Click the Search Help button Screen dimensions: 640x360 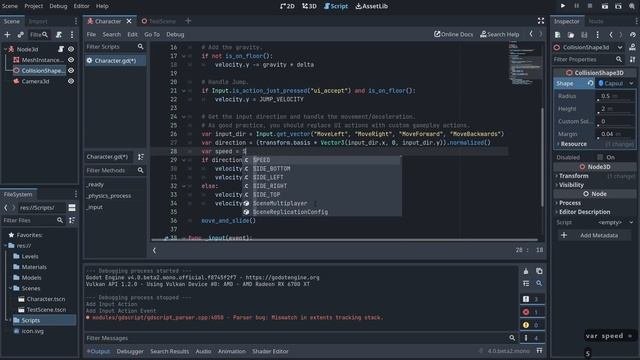tap(500, 34)
